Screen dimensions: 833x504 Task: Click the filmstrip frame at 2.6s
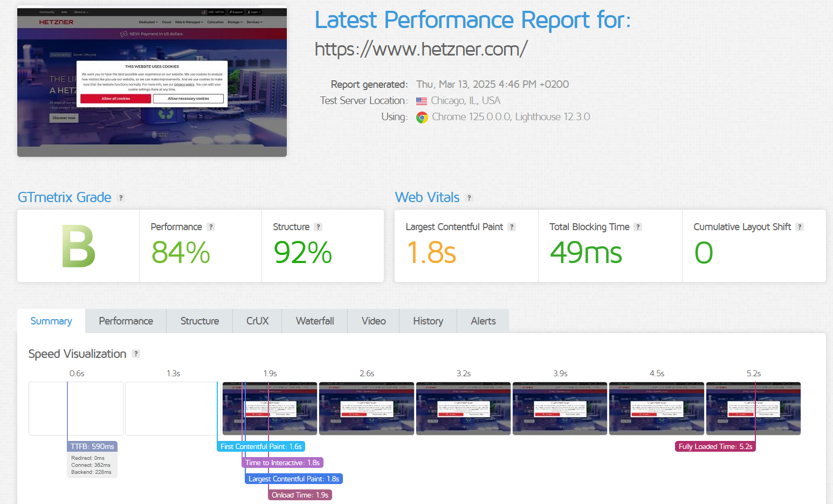click(x=367, y=409)
